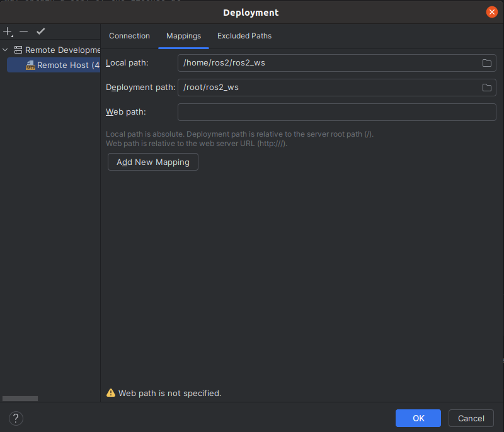Image resolution: width=504 pixels, height=432 pixels.
Task: Switch to the Connection tab
Action: pos(129,36)
